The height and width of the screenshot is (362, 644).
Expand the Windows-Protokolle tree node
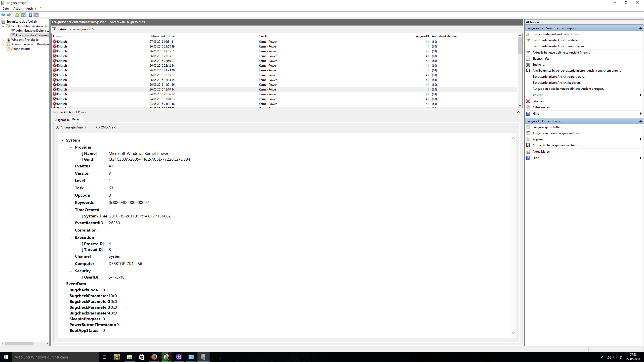pyautogui.click(x=3, y=40)
